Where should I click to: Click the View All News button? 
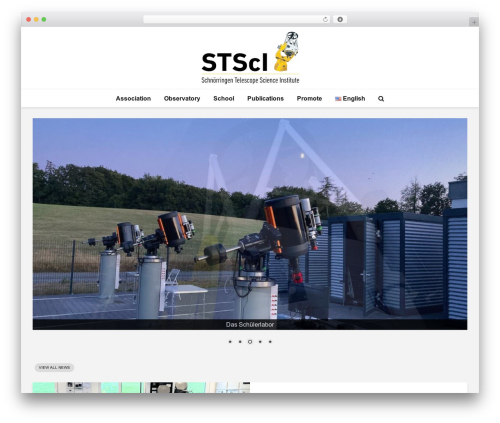click(x=54, y=367)
